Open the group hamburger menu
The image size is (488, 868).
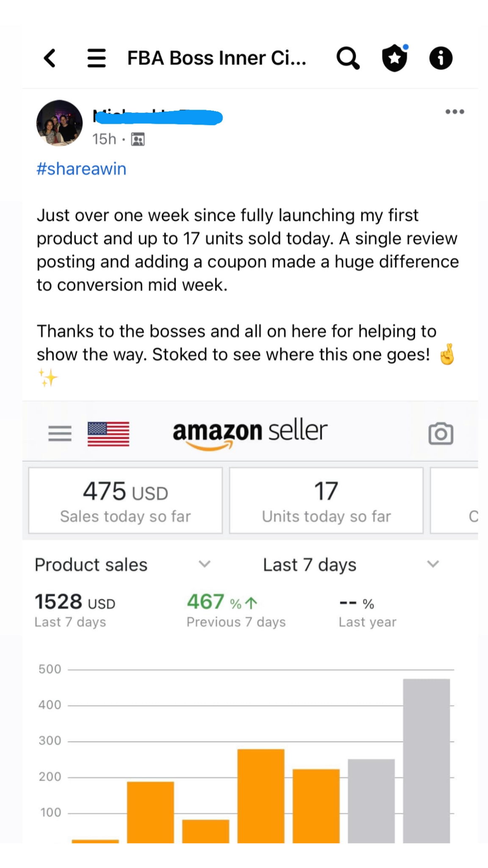(x=97, y=58)
